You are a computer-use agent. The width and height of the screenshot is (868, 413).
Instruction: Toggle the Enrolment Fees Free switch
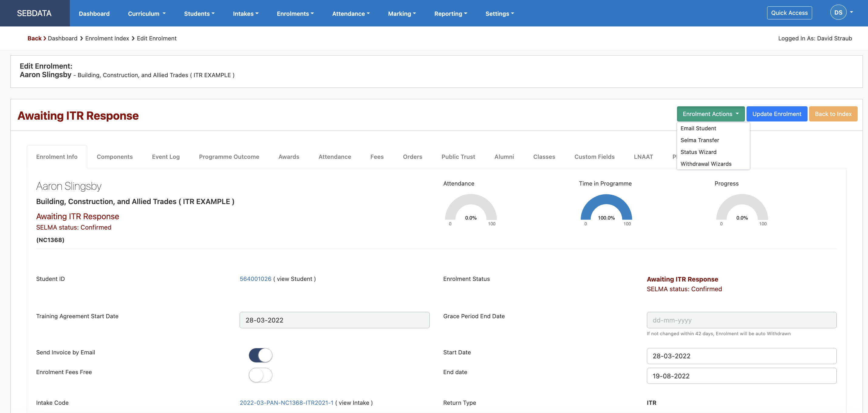[x=260, y=374]
